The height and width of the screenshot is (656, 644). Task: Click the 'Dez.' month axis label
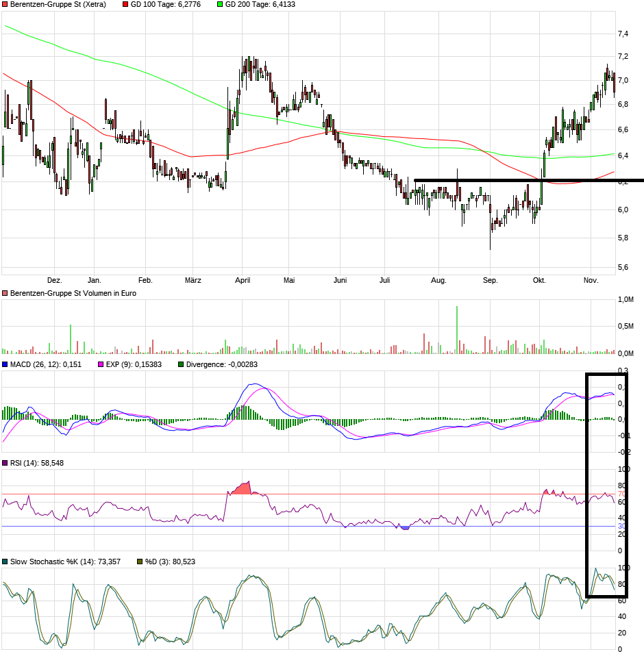pos(54,280)
